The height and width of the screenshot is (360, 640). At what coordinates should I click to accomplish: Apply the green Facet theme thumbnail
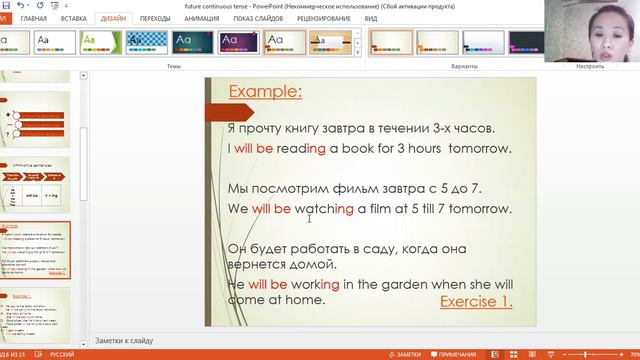(x=101, y=42)
